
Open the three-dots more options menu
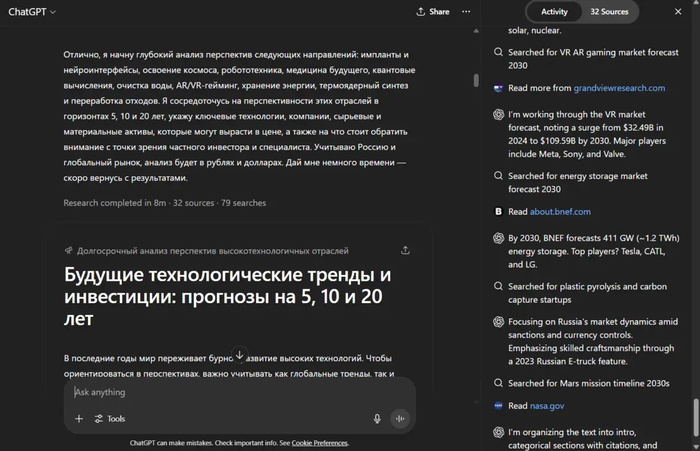466,12
